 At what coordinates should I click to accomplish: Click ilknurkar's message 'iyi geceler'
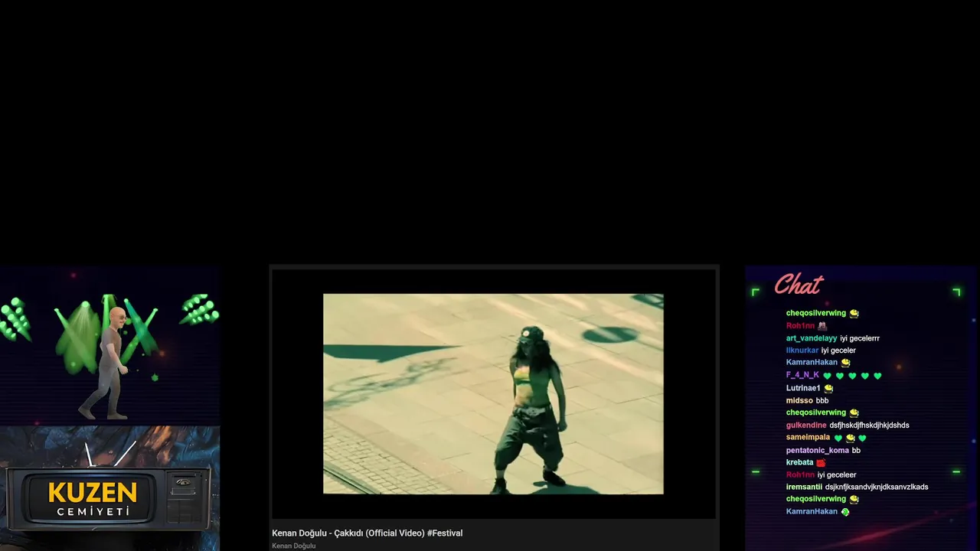(x=838, y=350)
